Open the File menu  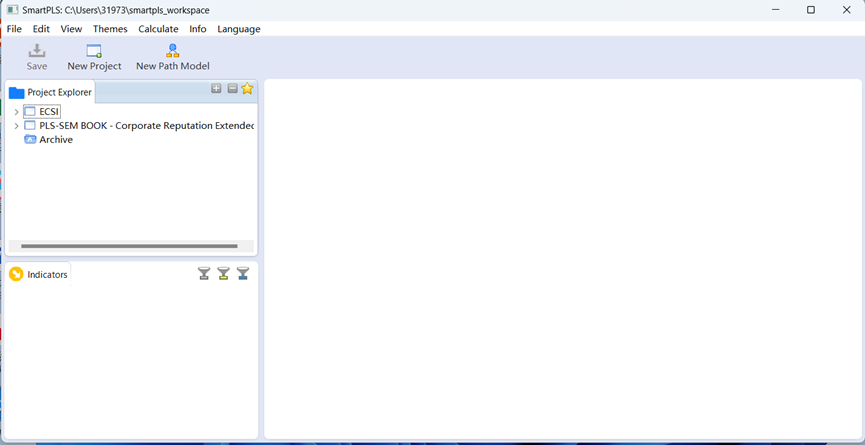[x=14, y=29]
